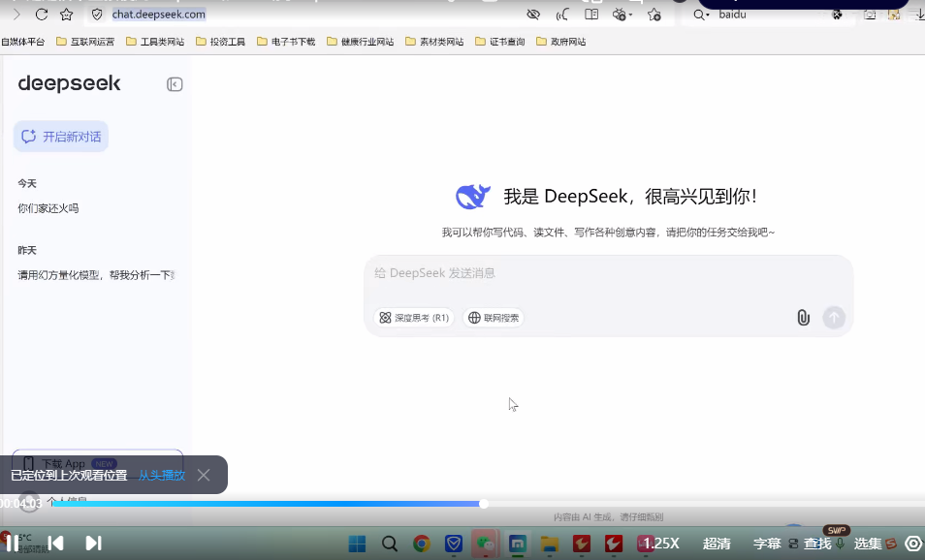The image size is (925, 560).
Task: Open the search engine dropdown magnifier
Action: [x=700, y=15]
